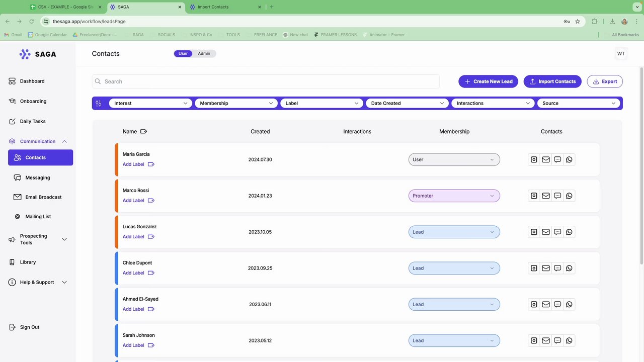The width and height of the screenshot is (644, 362).
Task: Click chat message icon for Chloe Dupont
Action: tap(557, 268)
